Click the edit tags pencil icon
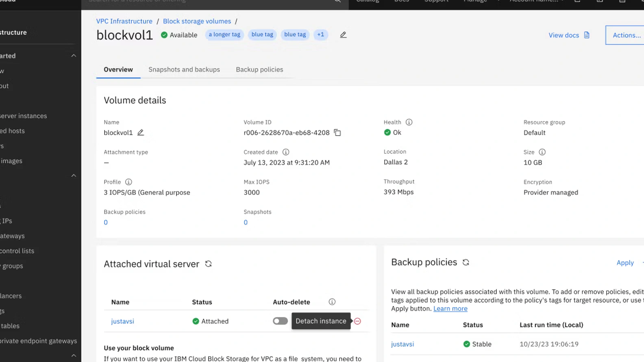644x362 pixels. tap(343, 35)
